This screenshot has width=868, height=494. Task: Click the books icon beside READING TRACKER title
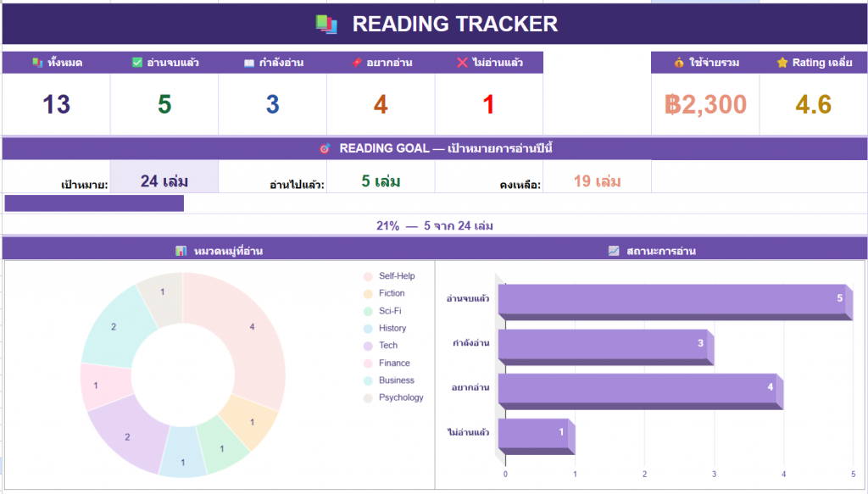click(x=326, y=25)
